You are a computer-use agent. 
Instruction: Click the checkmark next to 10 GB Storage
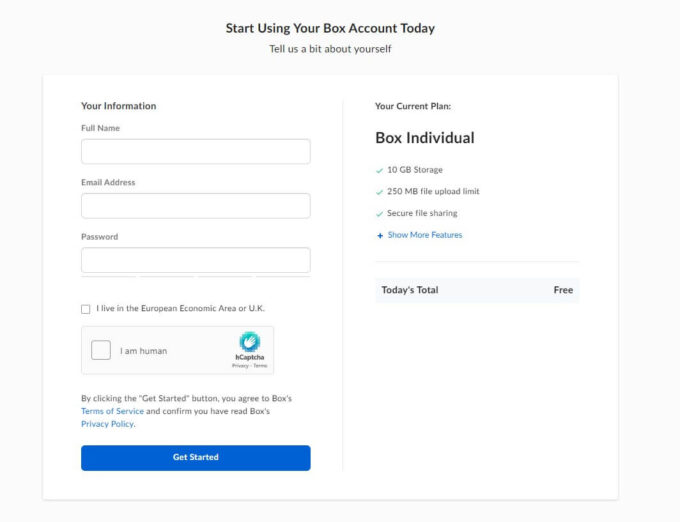click(x=379, y=170)
